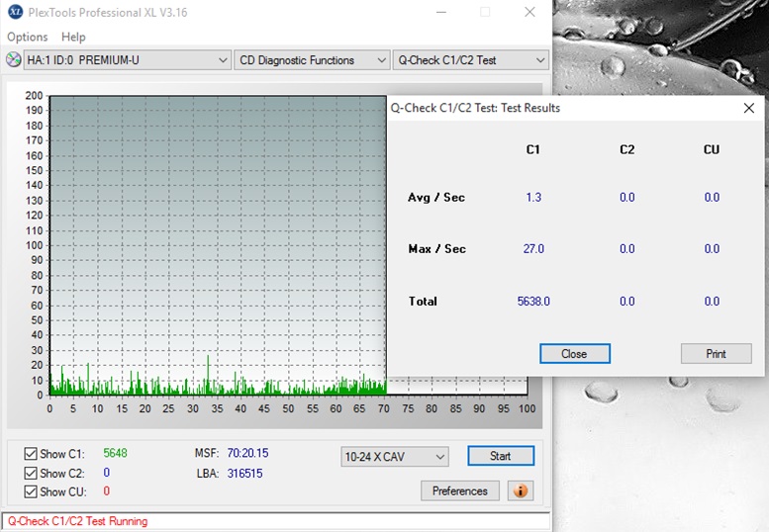Click the C2 Avg / Sec value 0.0
The height and width of the screenshot is (532, 769).
tap(627, 198)
